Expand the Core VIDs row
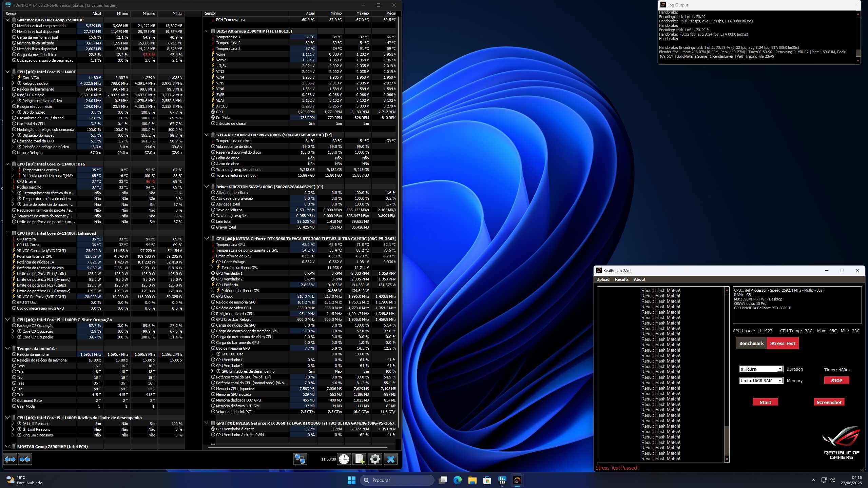This screenshot has width=868, height=488. (x=13, y=78)
